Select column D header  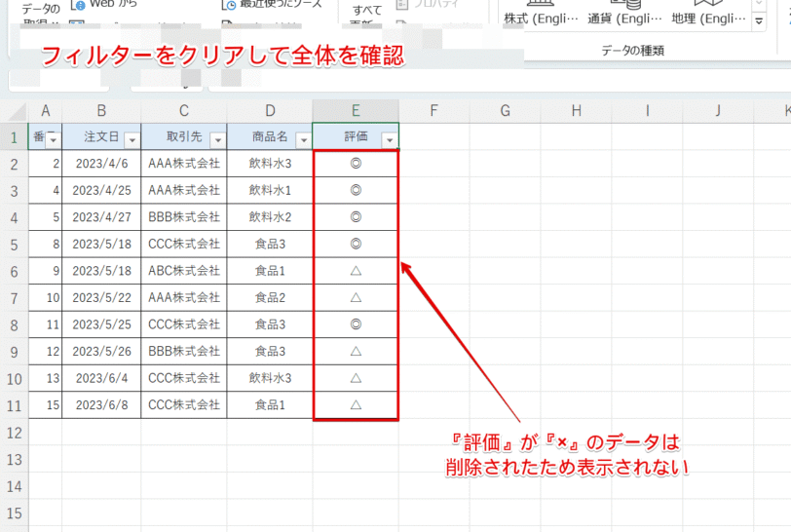pos(270,111)
